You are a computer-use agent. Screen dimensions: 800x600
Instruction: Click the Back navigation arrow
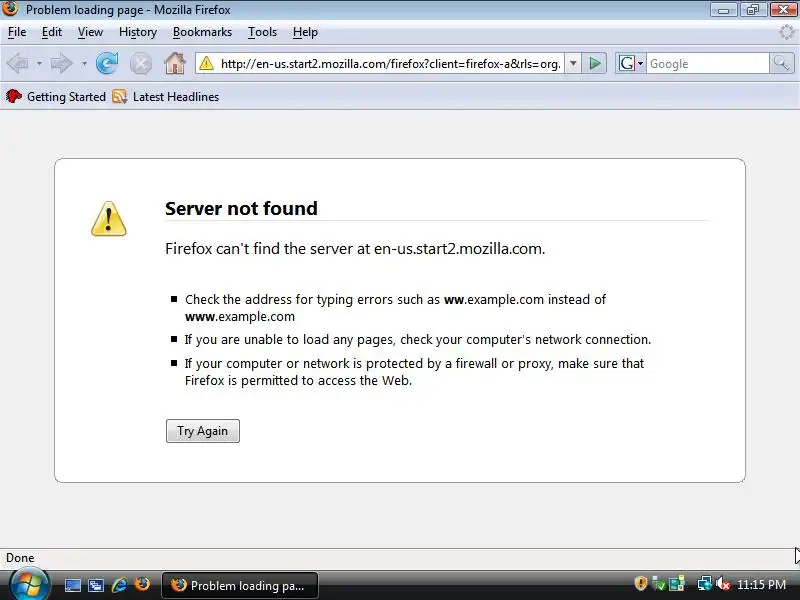[x=18, y=64]
